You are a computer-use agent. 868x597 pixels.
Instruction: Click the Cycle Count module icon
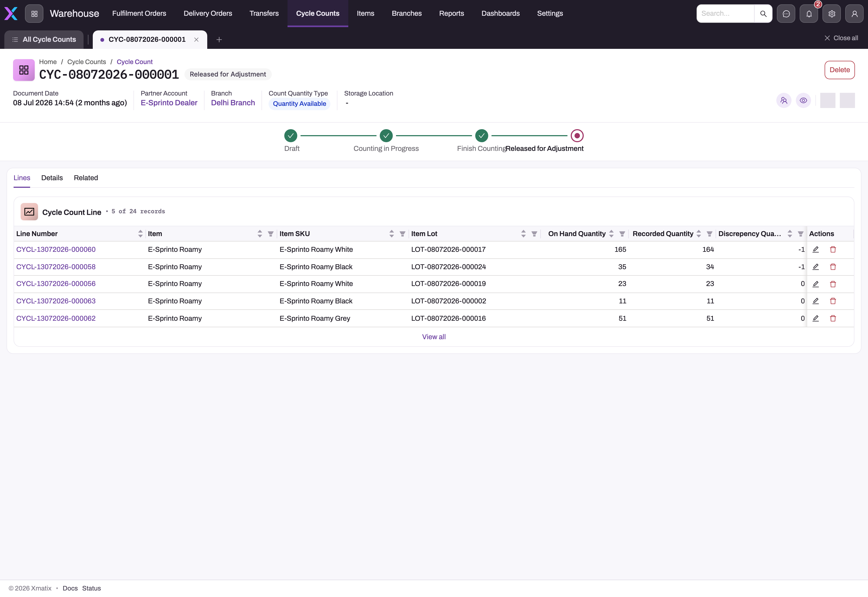click(x=24, y=70)
